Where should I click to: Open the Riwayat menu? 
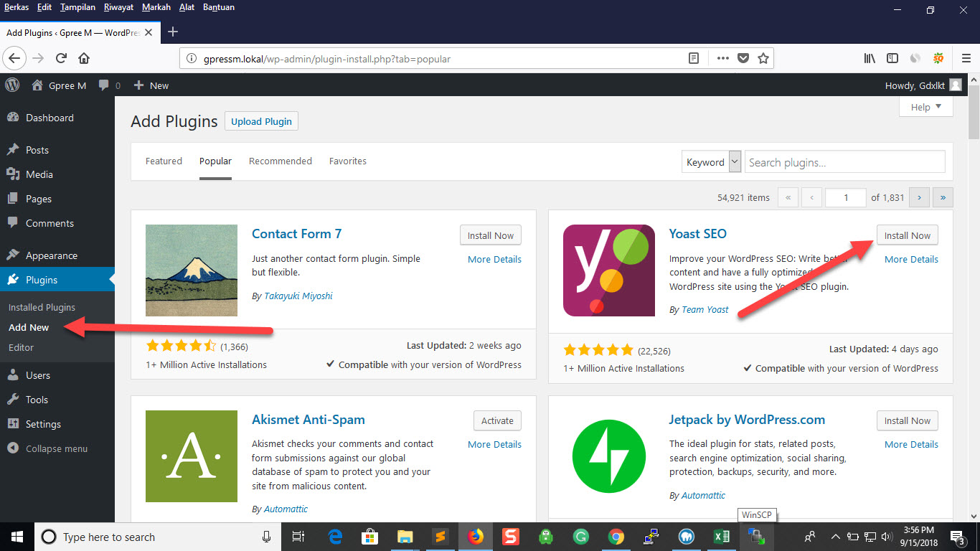pos(118,7)
